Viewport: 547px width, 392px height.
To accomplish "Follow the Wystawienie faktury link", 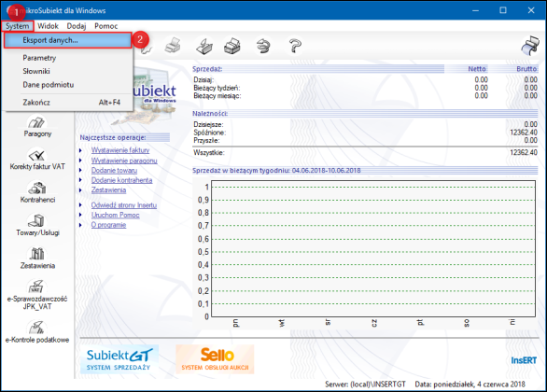I will point(120,150).
